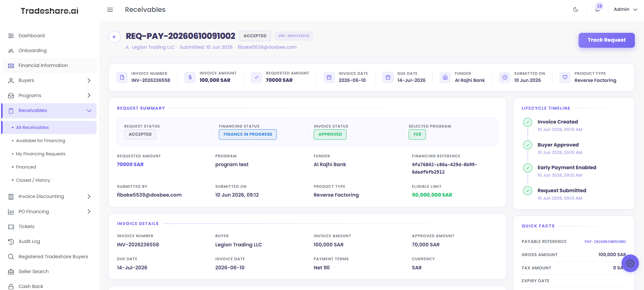Click the Onboarding people icon

pos(11,51)
